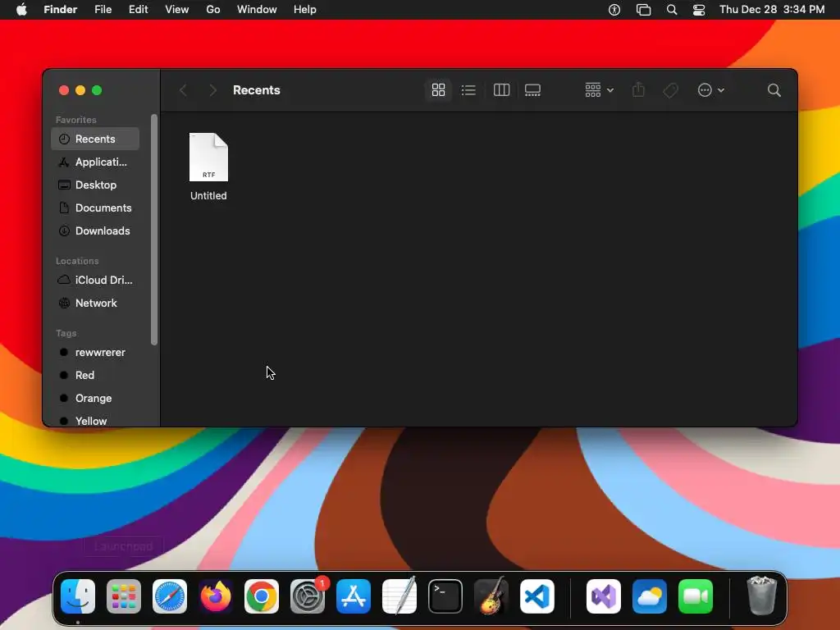Switch Finder to list view
Screen dimensions: 840x630
[x=468, y=90]
